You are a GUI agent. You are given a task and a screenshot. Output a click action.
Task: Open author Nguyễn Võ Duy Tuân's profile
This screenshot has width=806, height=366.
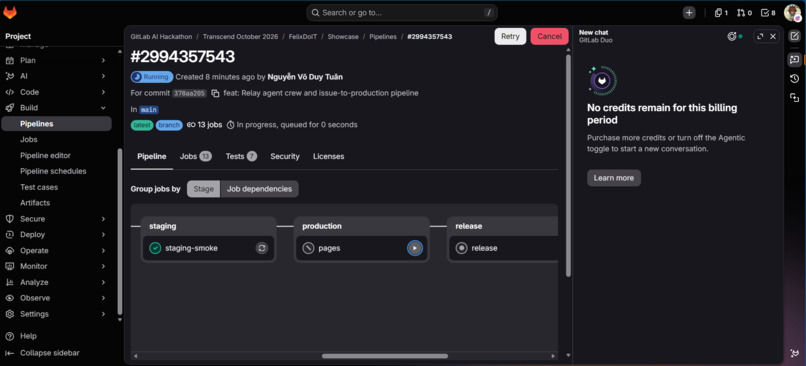pyautogui.click(x=305, y=77)
